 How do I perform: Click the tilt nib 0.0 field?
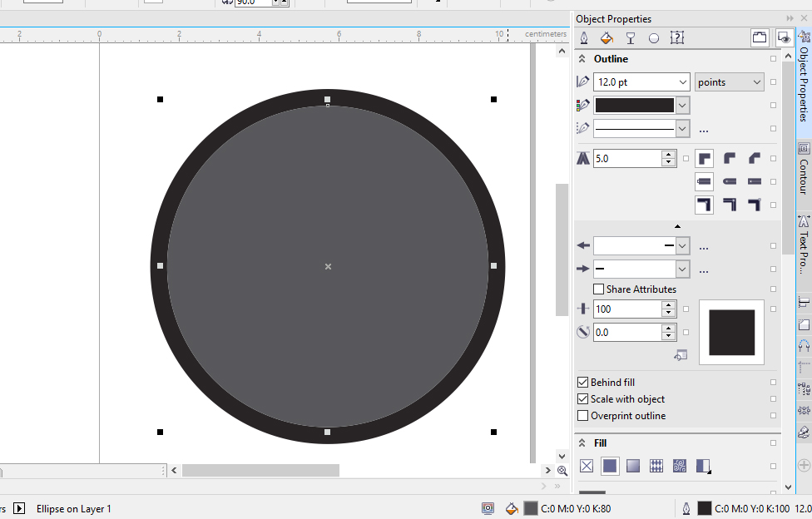627,333
